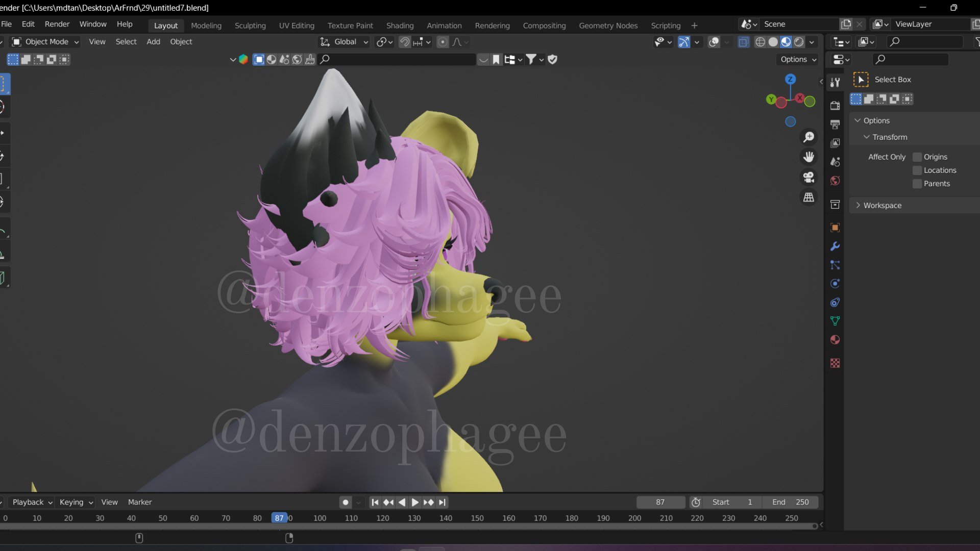This screenshot has width=980, height=551.
Task: Open the Global transform orientation dropdown
Action: (344, 42)
